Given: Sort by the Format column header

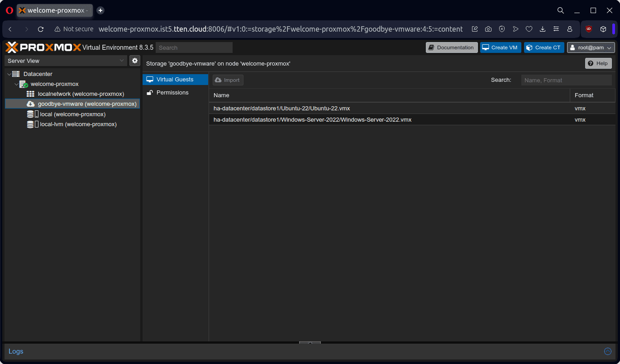Looking at the screenshot, I should 592,95.
